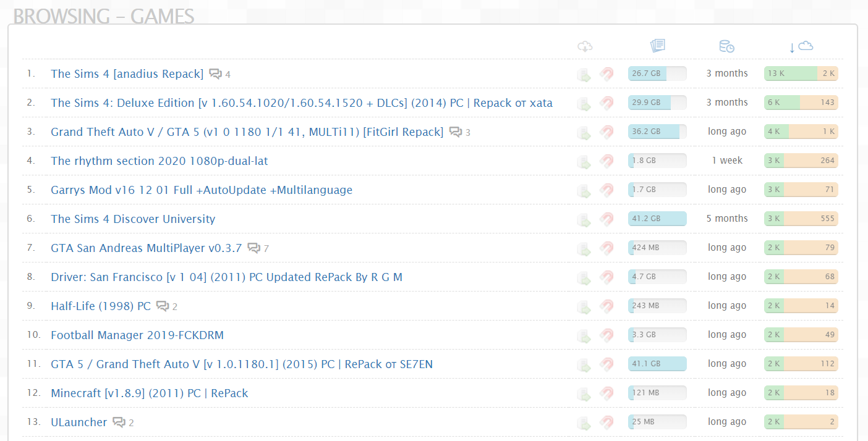Click the file size column header icon
The image size is (868, 441).
(657, 46)
